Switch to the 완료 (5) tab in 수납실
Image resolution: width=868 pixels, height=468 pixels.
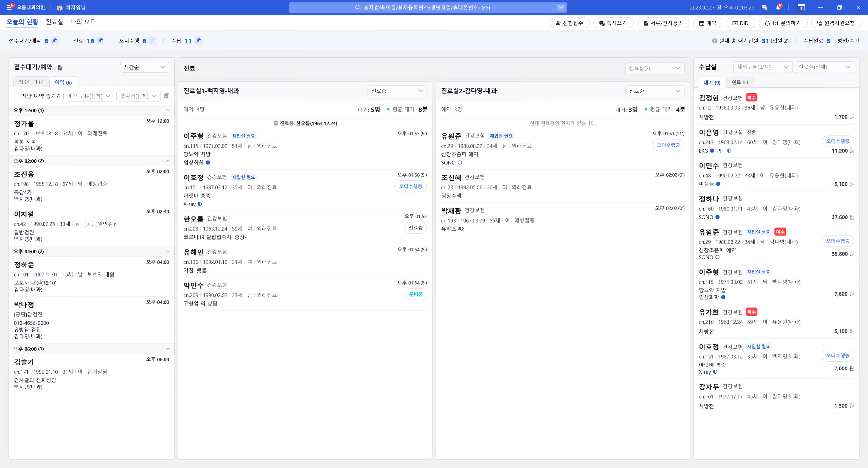coord(739,82)
